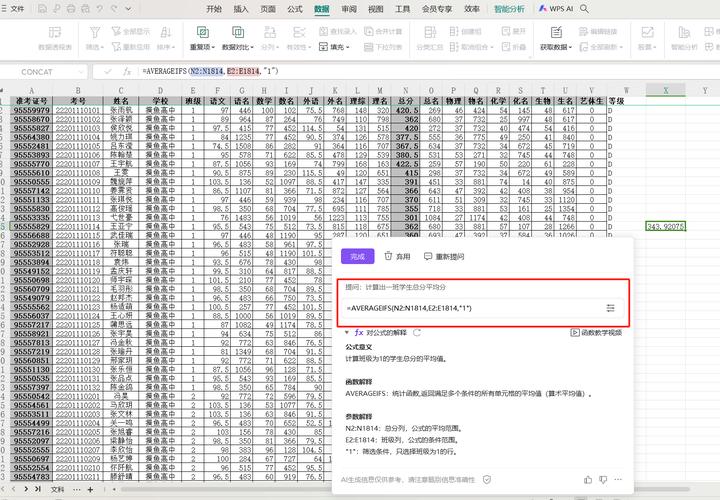The width and height of the screenshot is (720, 500).
Task: Switch to the 页面 tab
Action: click(268, 9)
